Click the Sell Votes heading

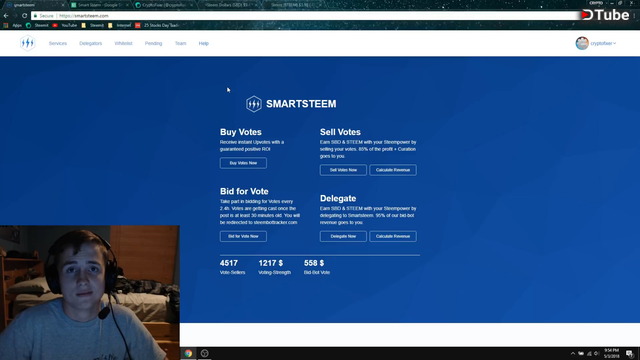click(340, 132)
